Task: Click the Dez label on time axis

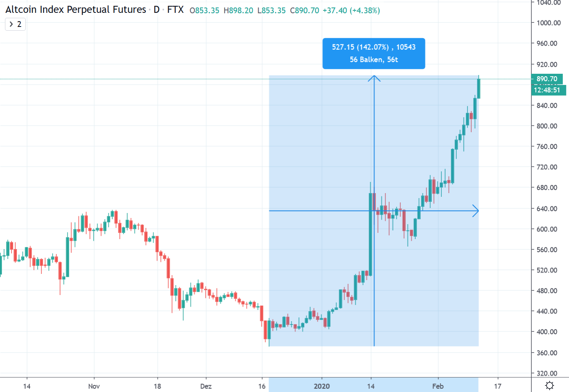Action: [x=206, y=386]
